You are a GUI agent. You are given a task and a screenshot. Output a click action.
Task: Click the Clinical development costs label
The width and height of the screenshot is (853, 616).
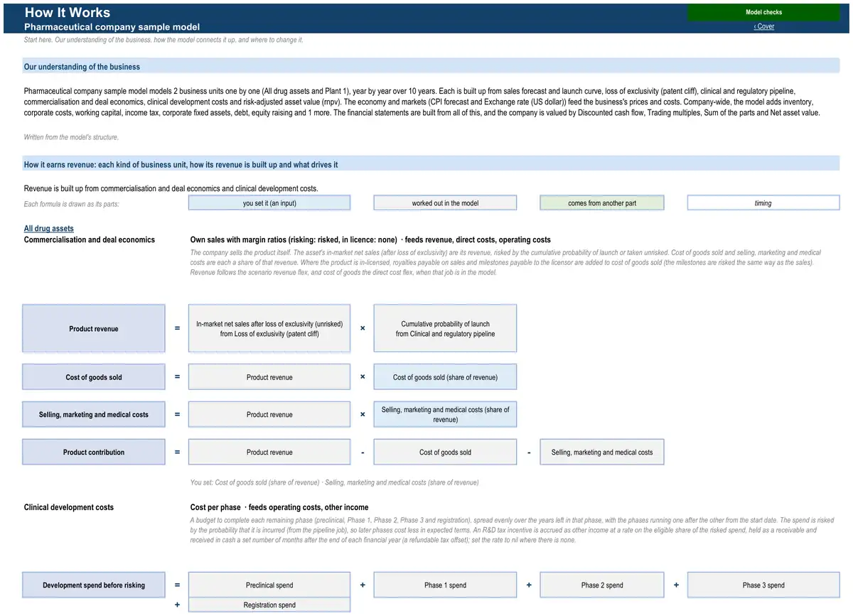[69, 507]
